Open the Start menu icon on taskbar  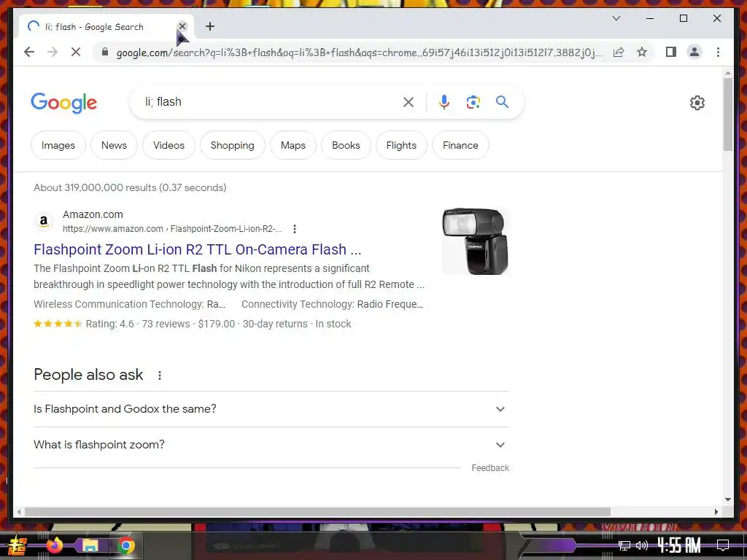tap(18, 545)
